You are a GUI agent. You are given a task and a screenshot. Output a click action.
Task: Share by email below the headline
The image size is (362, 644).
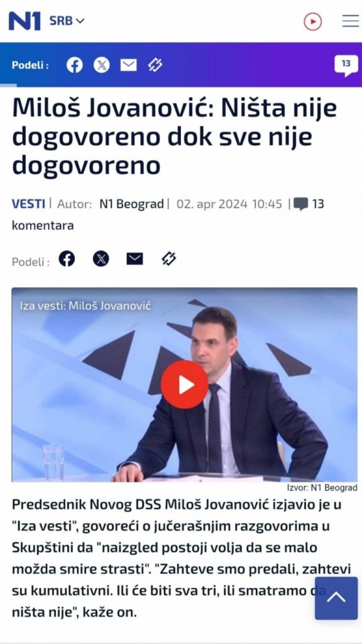click(134, 259)
